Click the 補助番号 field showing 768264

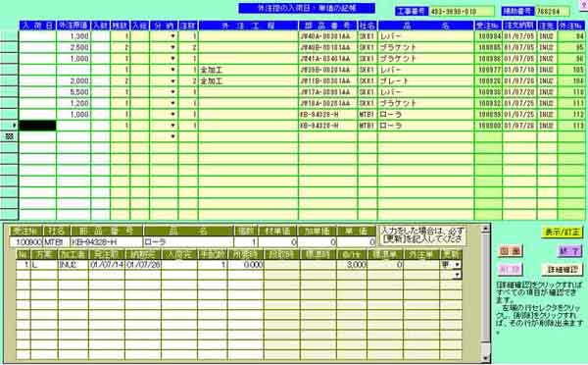pos(553,11)
